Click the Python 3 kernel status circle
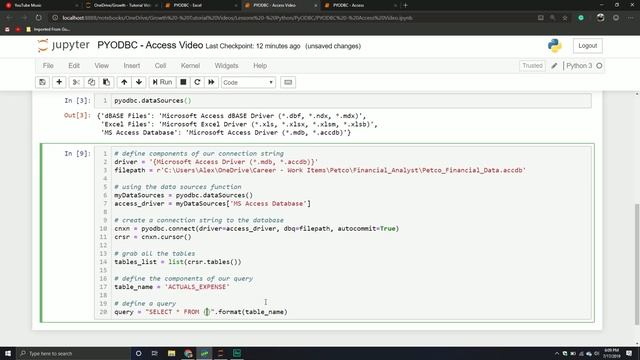This screenshot has width=640, height=360. pos(599,66)
